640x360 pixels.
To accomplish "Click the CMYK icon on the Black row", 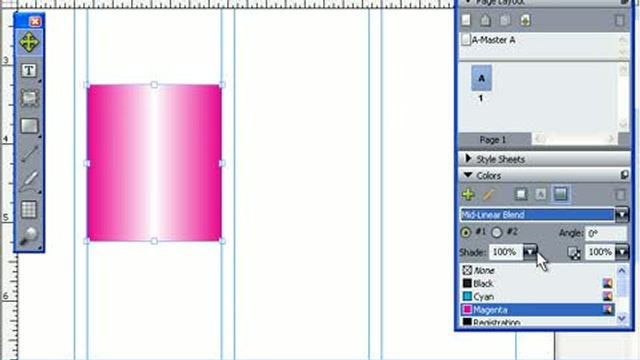I will [x=607, y=283].
